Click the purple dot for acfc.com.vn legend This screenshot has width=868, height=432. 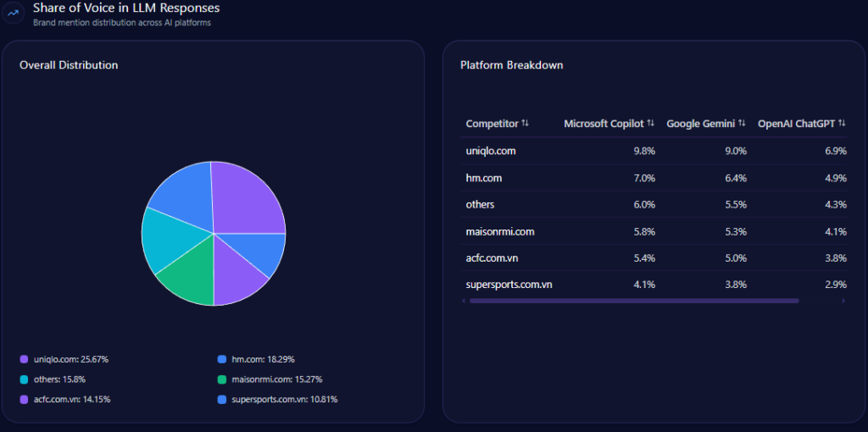click(x=25, y=399)
